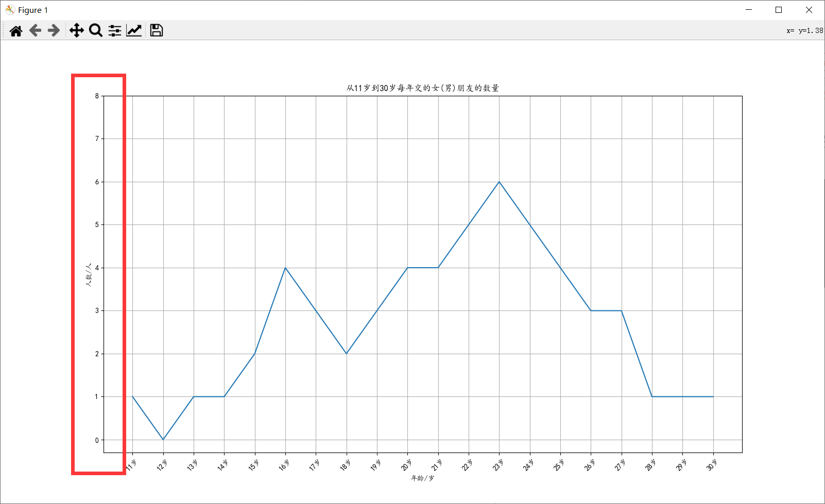This screenshot has height=504, width=825.
Task: Go forward to next view arrow
Action: click(54, 31)
